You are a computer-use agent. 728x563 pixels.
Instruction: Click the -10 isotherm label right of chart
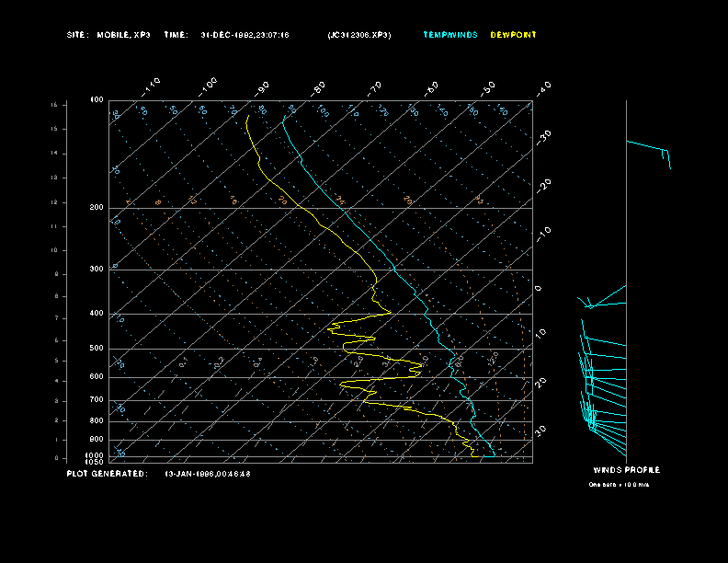[x=543, y=234]
